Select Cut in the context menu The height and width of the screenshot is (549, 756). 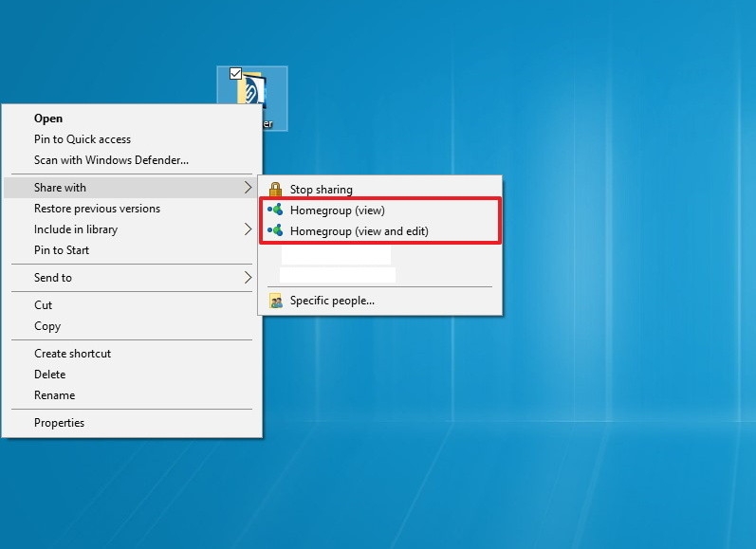tap(133, 304)
